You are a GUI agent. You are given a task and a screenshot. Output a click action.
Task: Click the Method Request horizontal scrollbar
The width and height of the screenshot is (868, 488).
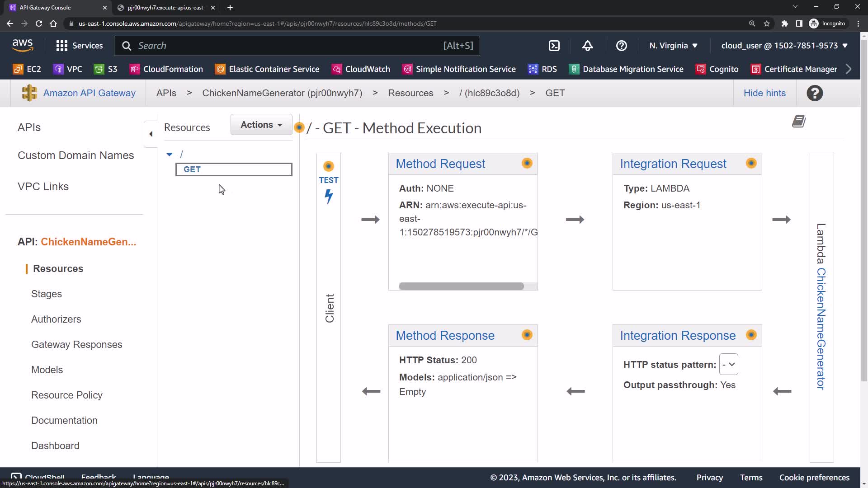point(461,286)
